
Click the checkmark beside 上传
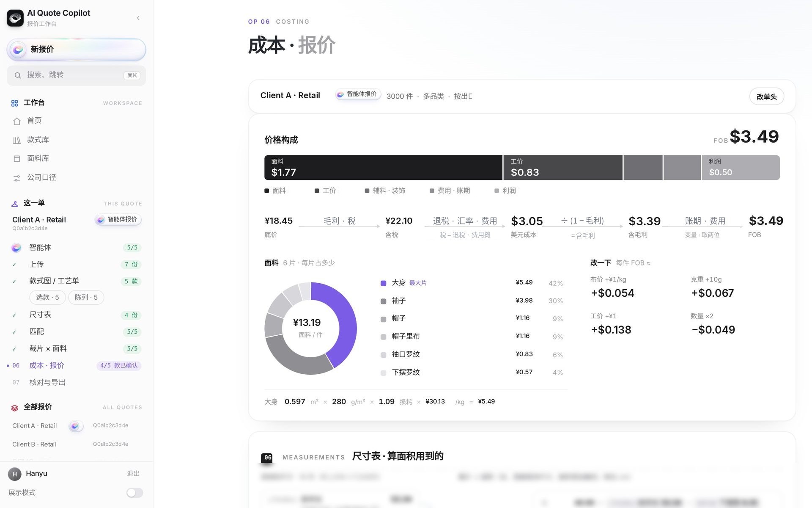14,265
